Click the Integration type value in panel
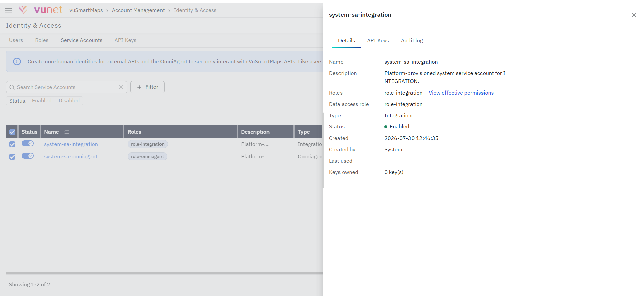 (x=398, y=116)
